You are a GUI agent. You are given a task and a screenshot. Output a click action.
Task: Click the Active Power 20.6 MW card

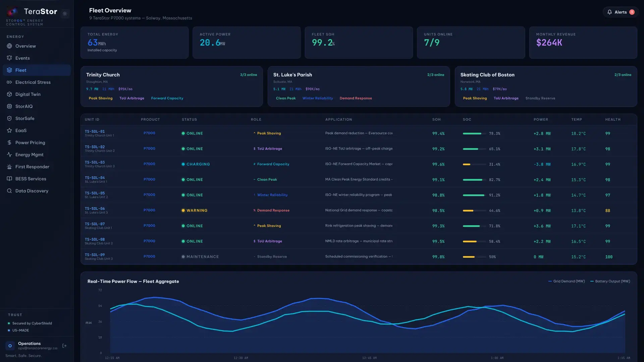(247, 43)
